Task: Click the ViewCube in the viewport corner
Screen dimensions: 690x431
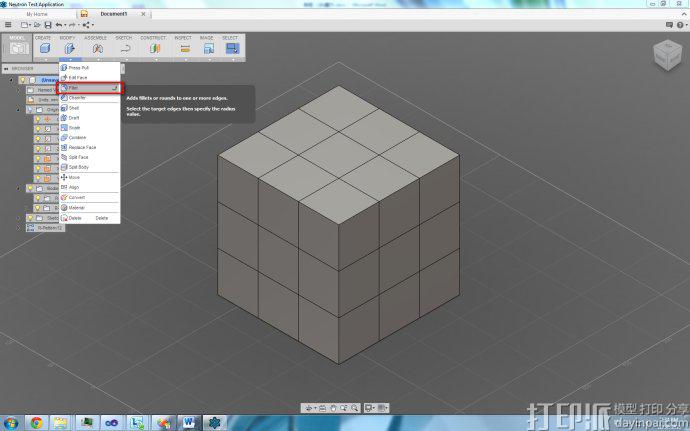Action: click(x=668, y=55)
